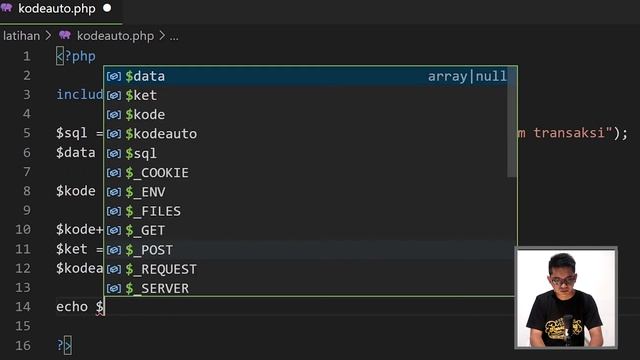Screen dimensions: 640x360
Task: Click the unsaved dot on kodeauto.php tab
Action: click(107, 8)
